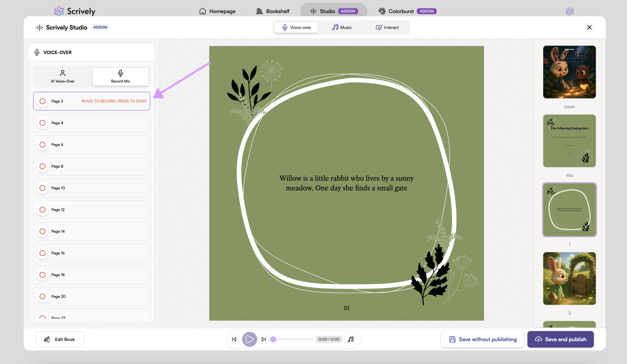This screenshot has height=364, width=627.
Task: Click the Scrively profile logo top right
Action: pyautogui.click(x=569, y=11)
